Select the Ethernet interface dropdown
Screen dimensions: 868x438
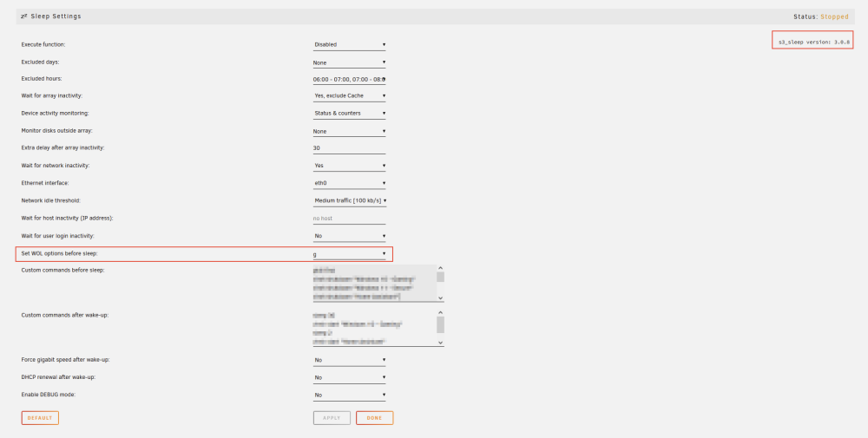(349, 183)
